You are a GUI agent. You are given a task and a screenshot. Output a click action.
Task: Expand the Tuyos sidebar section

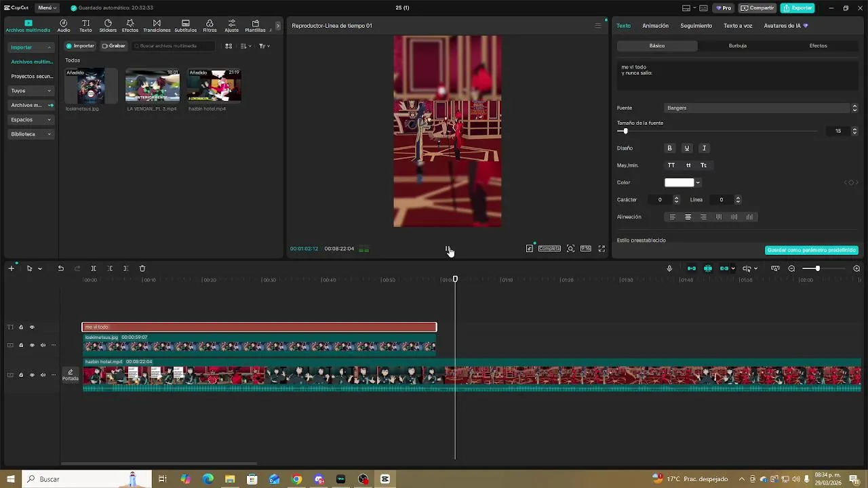31,91
